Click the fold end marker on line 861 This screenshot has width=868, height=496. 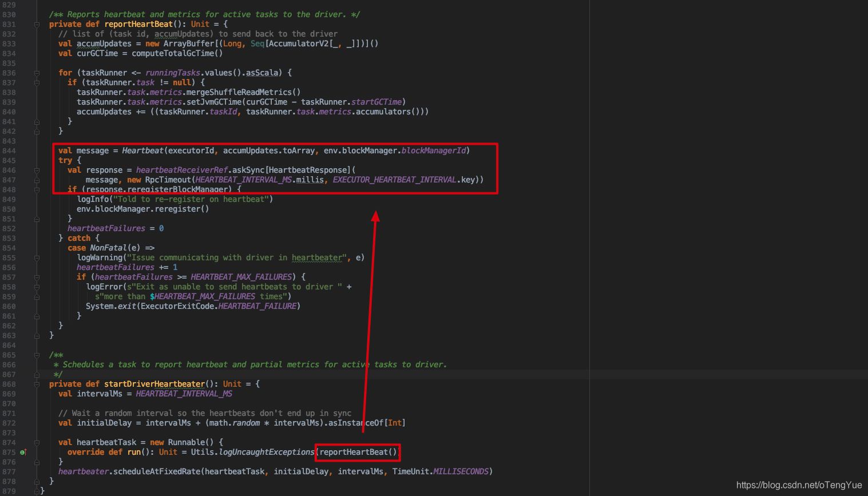[37, 316]
